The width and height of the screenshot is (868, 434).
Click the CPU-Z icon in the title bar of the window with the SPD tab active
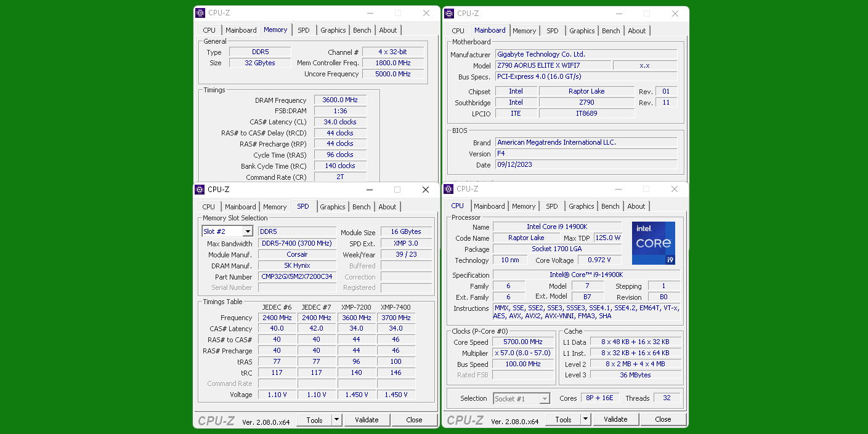click(x=200, y=190)
